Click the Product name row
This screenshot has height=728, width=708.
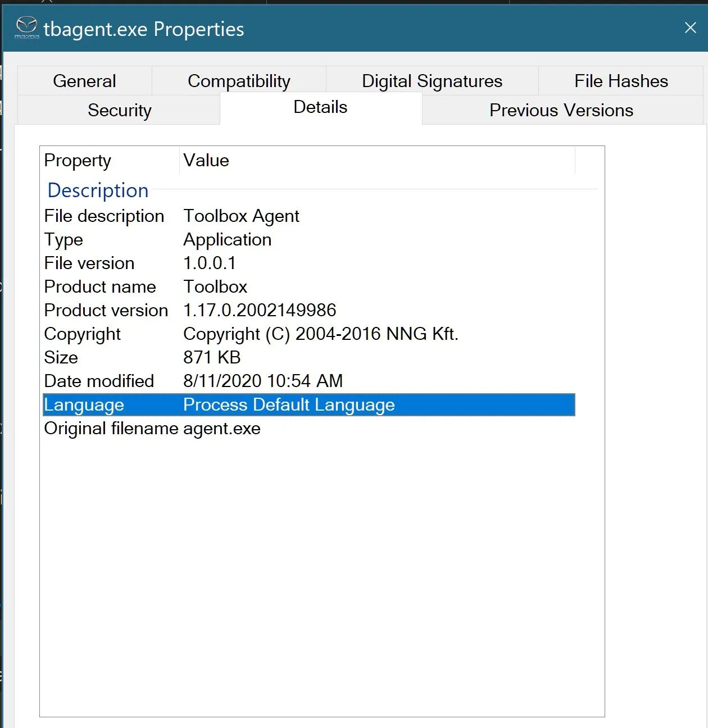100,287
